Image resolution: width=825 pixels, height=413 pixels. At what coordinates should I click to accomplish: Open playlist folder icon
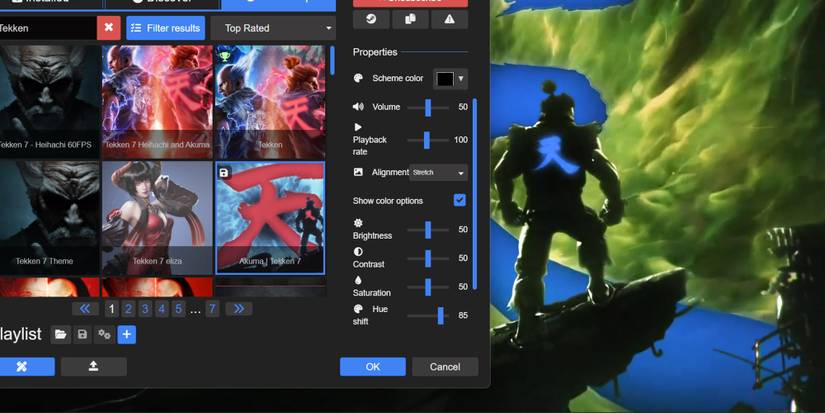point(61,335)
